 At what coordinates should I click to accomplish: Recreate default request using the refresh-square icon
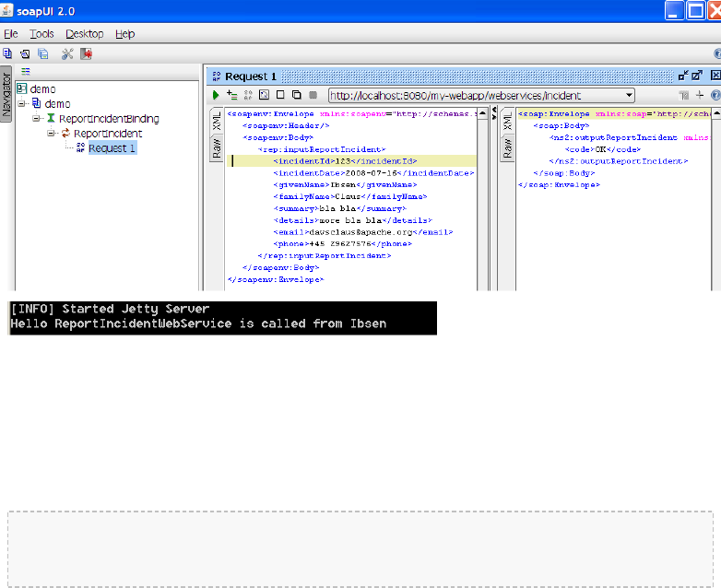point(264,95)
